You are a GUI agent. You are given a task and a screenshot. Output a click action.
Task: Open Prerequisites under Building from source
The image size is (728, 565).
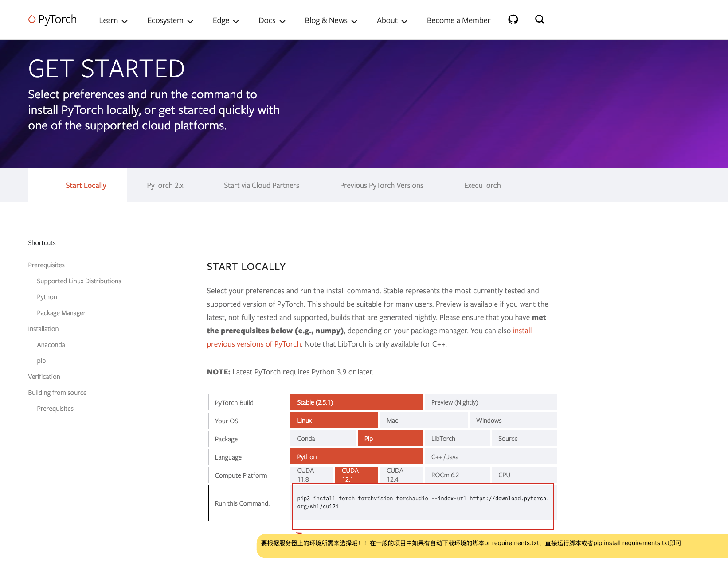click(55, 409)
